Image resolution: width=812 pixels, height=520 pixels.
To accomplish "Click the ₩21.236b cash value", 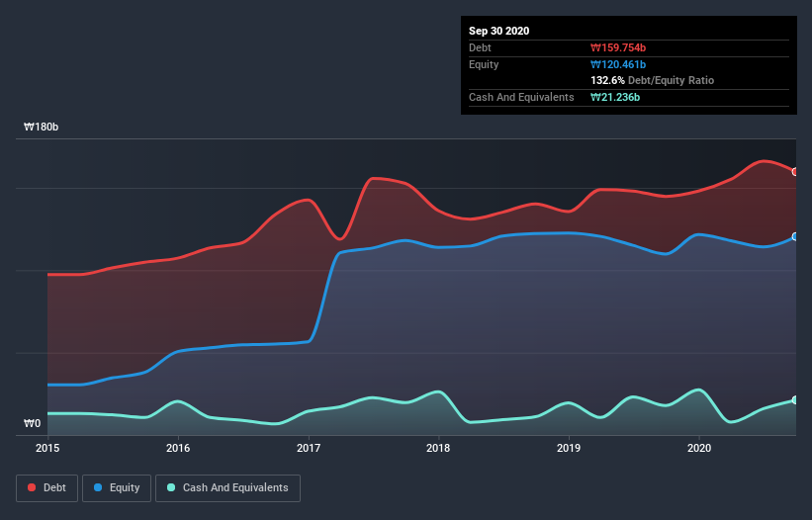I will click(615, 97).
